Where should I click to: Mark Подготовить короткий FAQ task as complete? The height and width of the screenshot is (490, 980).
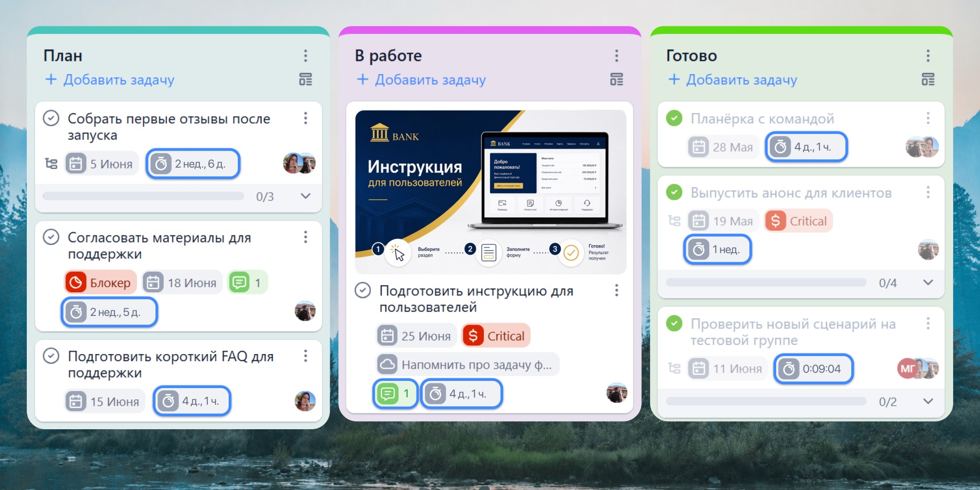[51, 356]
